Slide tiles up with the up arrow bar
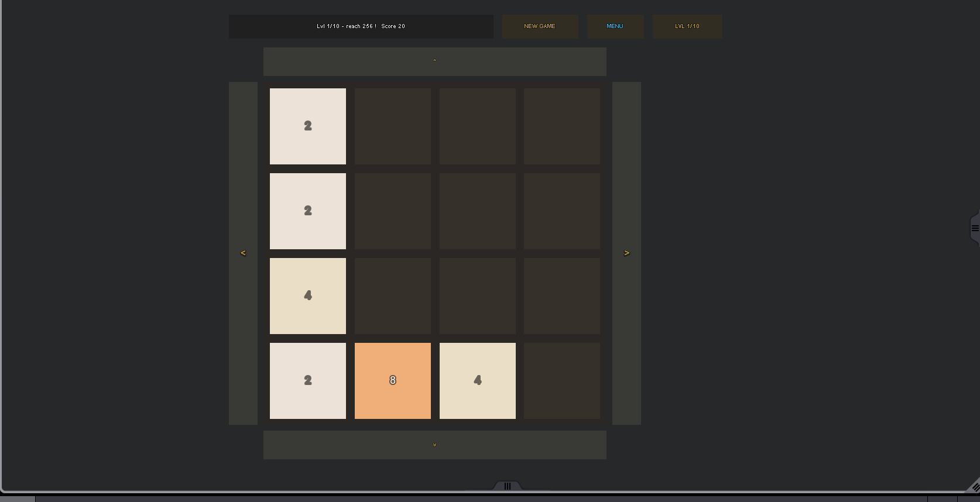Viewport: 980px width, 502px height. coord(434,61)
